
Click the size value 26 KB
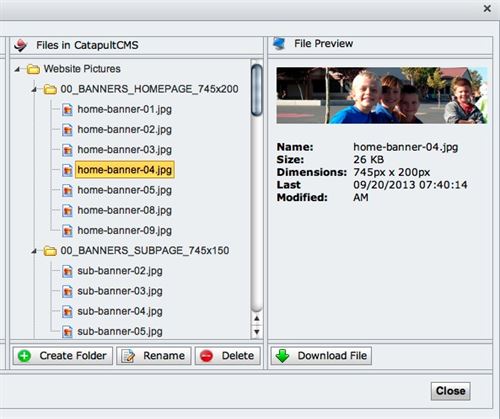click(369, 160)
